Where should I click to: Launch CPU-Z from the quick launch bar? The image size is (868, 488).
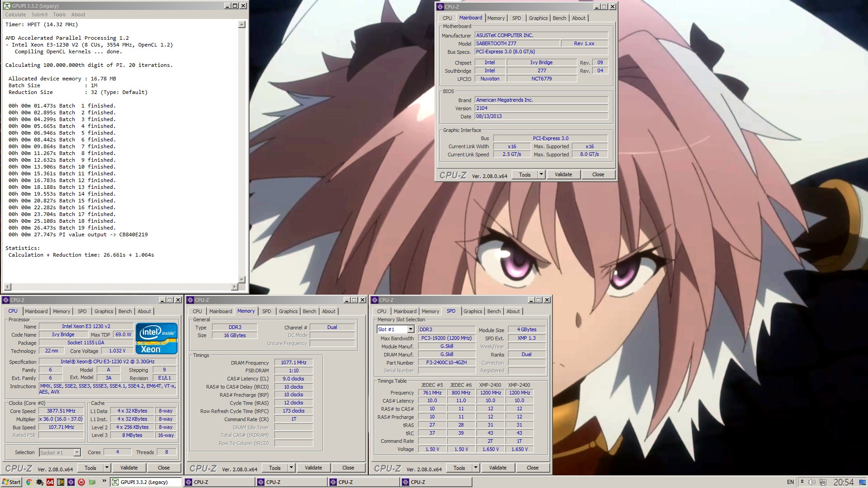[71, 482]
